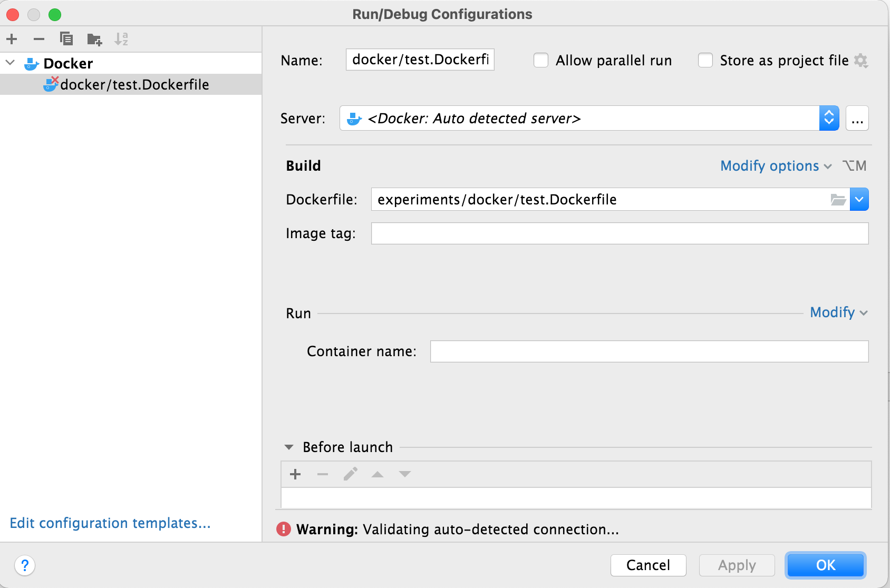890x588 pixels.
Task: Open the Modify menu in Run section
Action: click(x=838, y=312)
